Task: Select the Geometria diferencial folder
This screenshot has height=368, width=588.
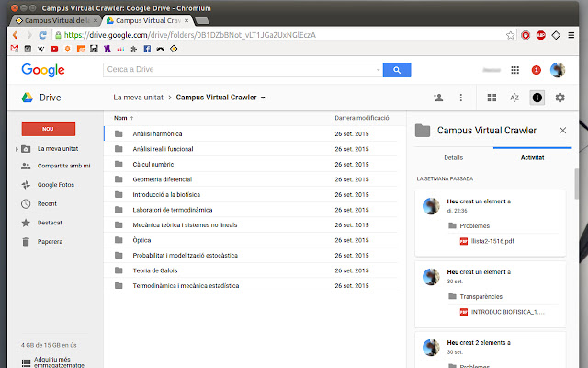Action: click(x=250, y=179)
